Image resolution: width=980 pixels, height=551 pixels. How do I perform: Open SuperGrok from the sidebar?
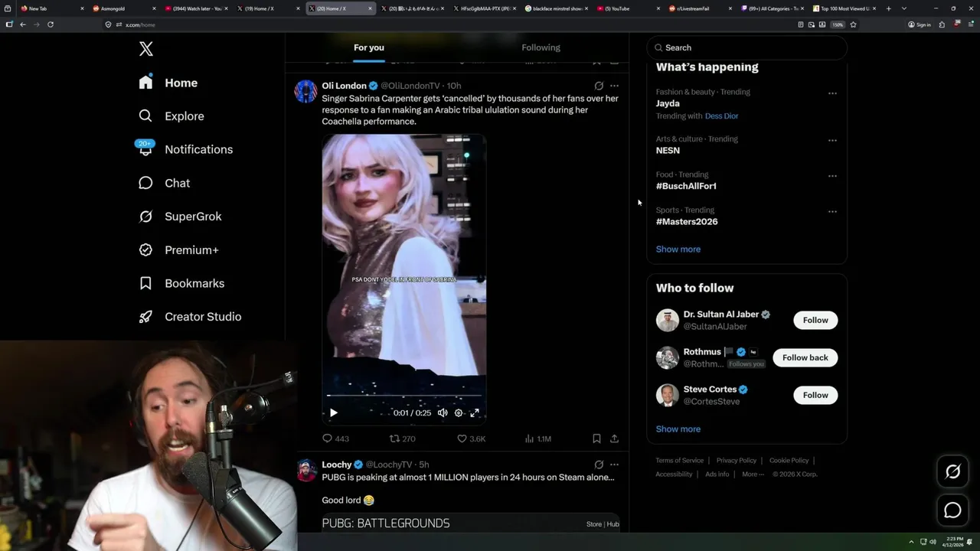click(x=180, y=217)
